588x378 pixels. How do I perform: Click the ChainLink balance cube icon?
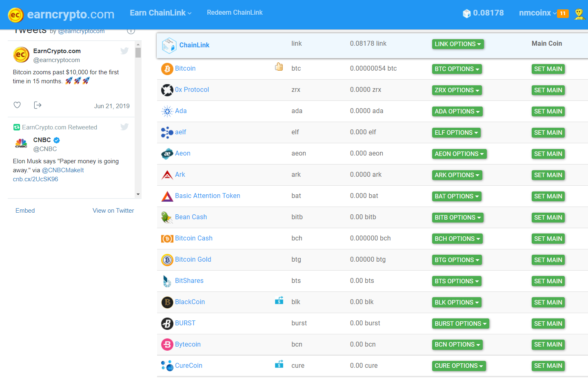(x=466, y=13)
